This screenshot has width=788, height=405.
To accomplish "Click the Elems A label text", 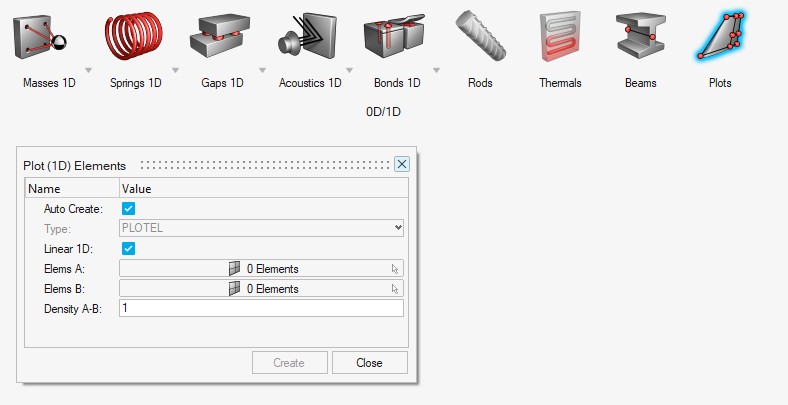I will (x=64, y=269).
